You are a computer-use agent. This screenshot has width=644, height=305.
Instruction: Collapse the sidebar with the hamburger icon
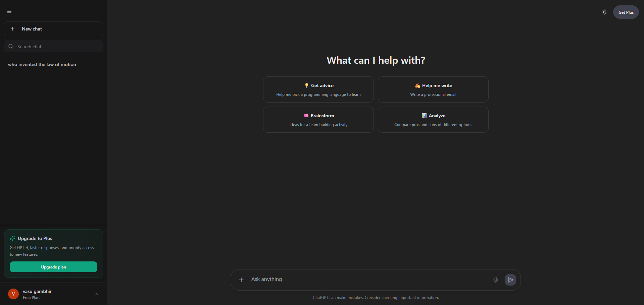[x=9, y=11]
